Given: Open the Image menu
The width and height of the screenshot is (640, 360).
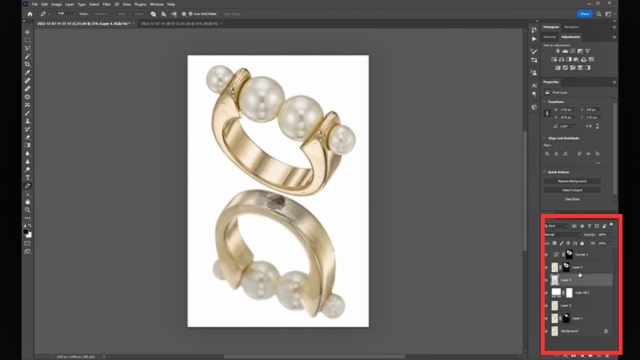Looking at the screenshot, I should point(56,4).
